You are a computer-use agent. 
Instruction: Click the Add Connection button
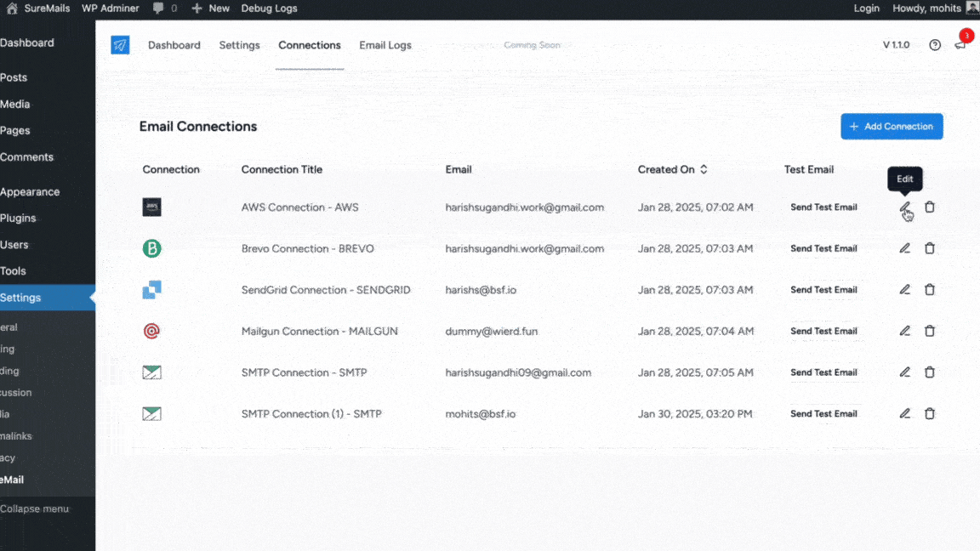(x=892, y=127)
